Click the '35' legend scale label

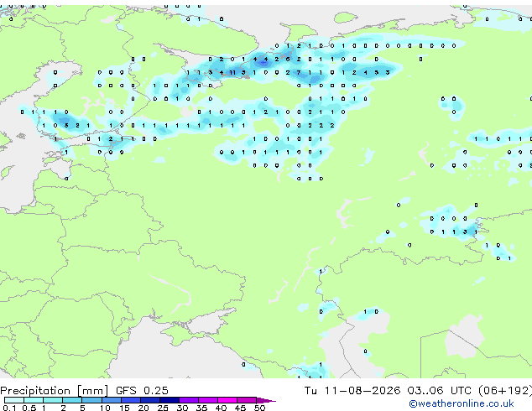[x=201, y=408]
